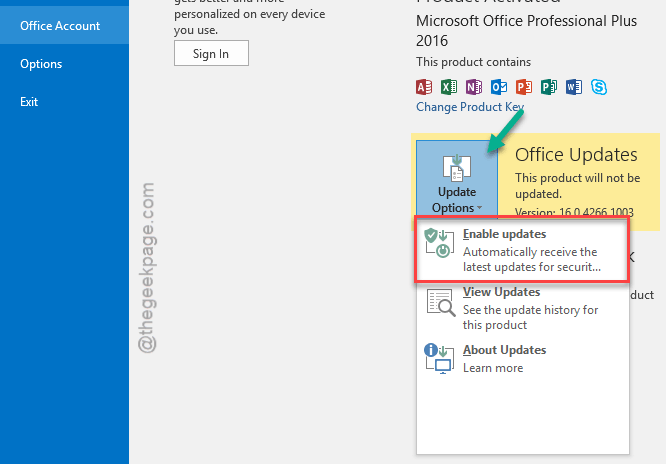The image size is (666, 464).
Task: Click the Excel app icon
Action: pos(449,87)
